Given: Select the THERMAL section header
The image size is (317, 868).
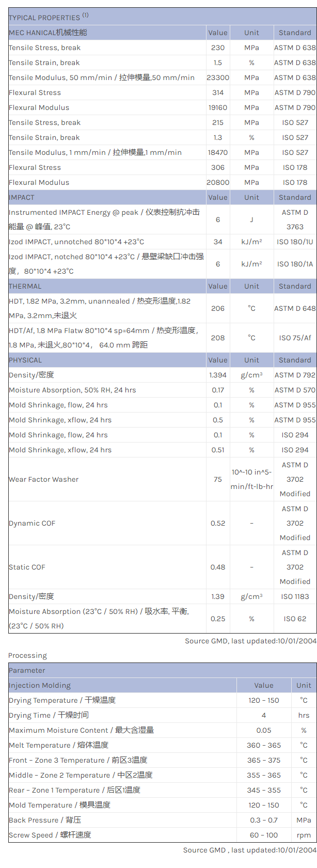Looking at the screenshot, I should pyautogui.click(x=25, y=286).
